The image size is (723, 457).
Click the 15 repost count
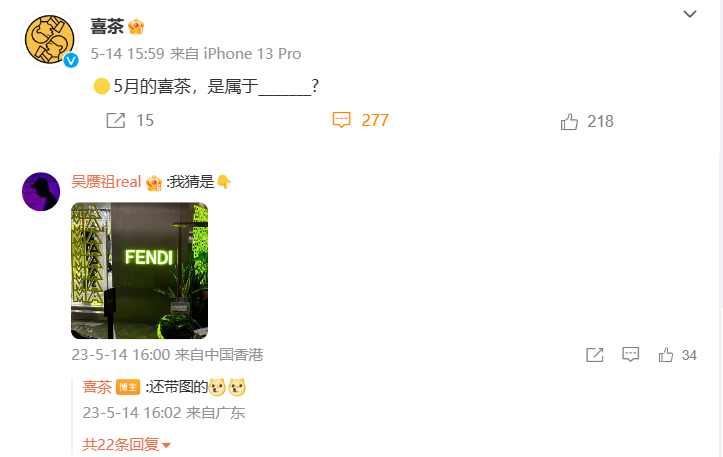coord(145,120)
